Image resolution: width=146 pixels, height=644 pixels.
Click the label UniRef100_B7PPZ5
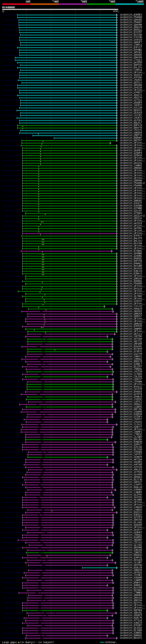[131, 326]
